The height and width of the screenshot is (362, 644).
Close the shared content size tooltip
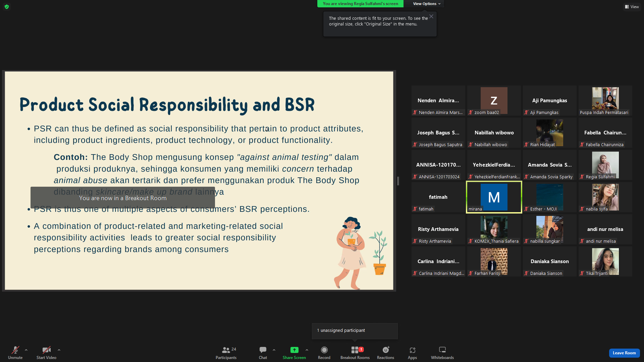pos(431,16)
